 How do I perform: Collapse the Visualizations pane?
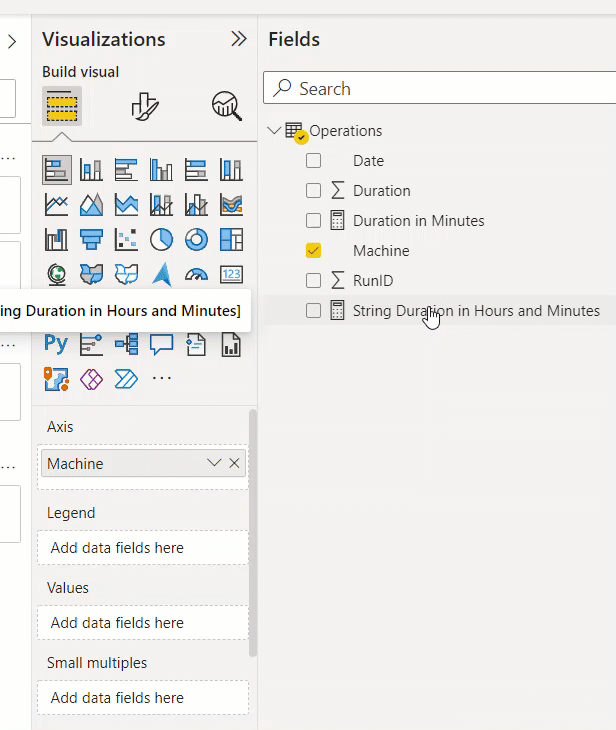[238, 39]
